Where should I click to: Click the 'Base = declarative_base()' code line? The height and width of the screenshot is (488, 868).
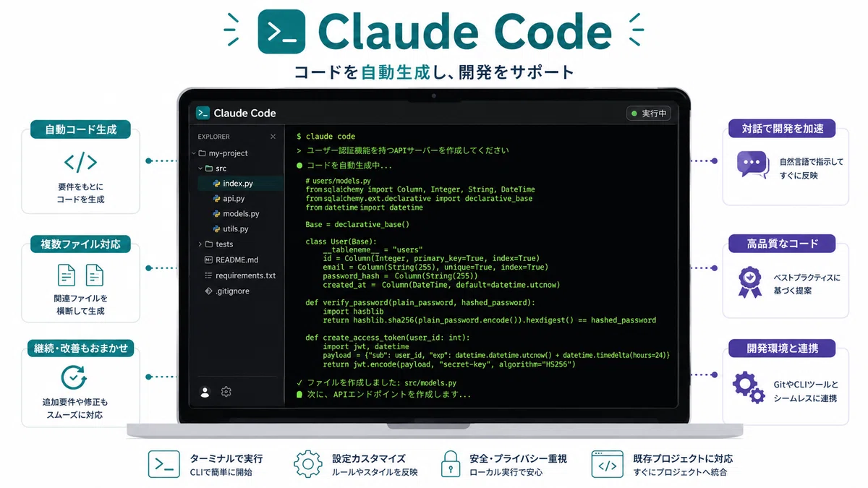click(x=357, y=224)
